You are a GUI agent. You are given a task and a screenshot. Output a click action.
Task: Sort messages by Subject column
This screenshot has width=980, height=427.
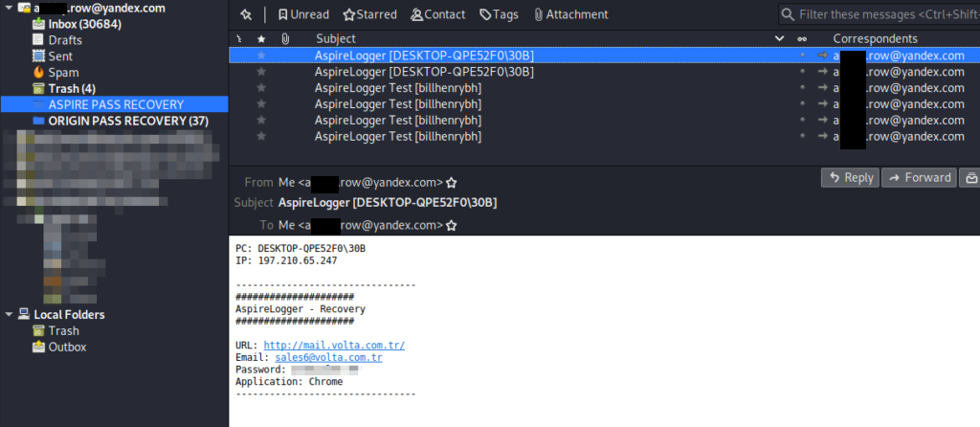tap(336, 38)
